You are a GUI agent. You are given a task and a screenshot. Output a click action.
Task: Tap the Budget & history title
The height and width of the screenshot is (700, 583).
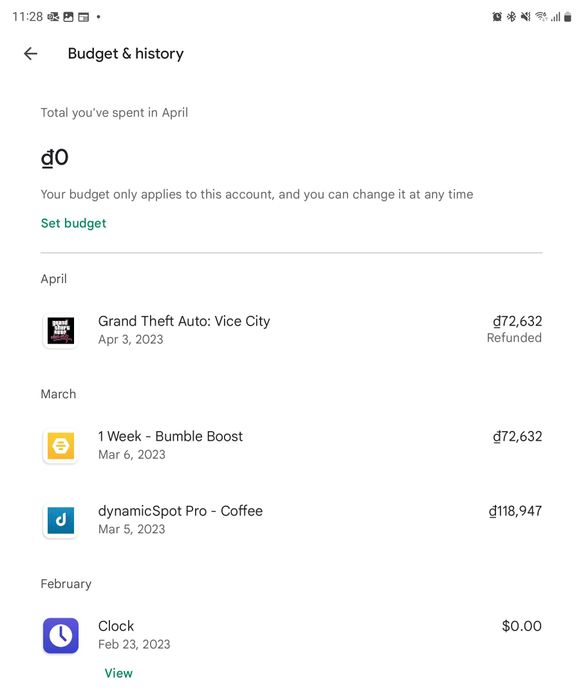click(x=126, y=54)
